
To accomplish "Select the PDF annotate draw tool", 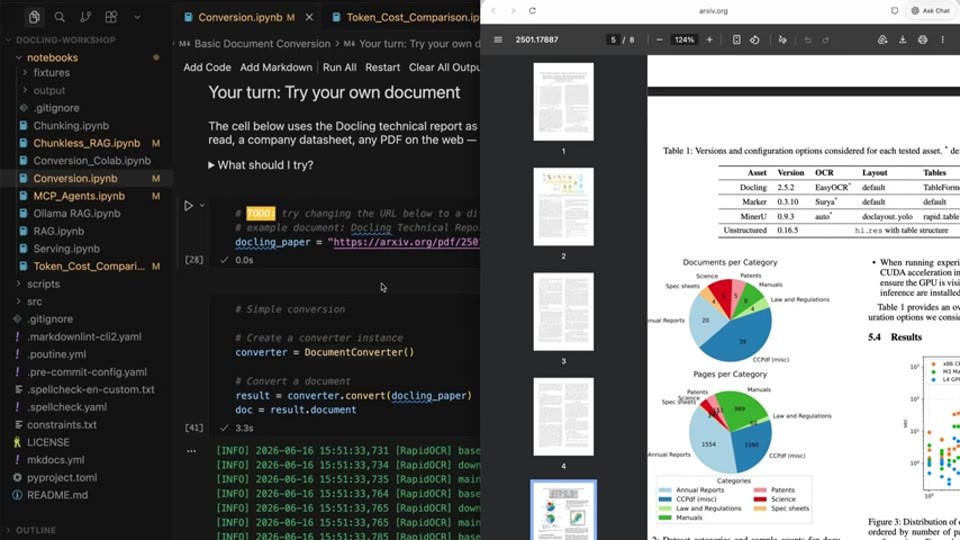I will coord(782,40).
